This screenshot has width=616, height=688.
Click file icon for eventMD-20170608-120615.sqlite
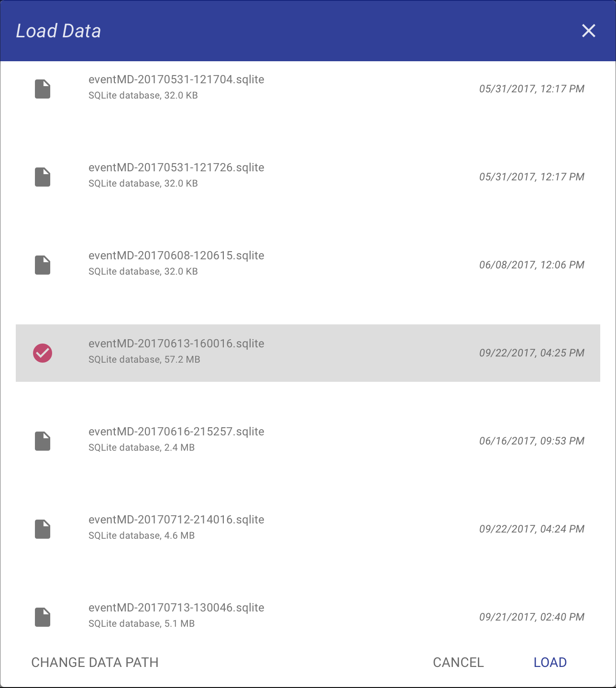click(43, 265)
